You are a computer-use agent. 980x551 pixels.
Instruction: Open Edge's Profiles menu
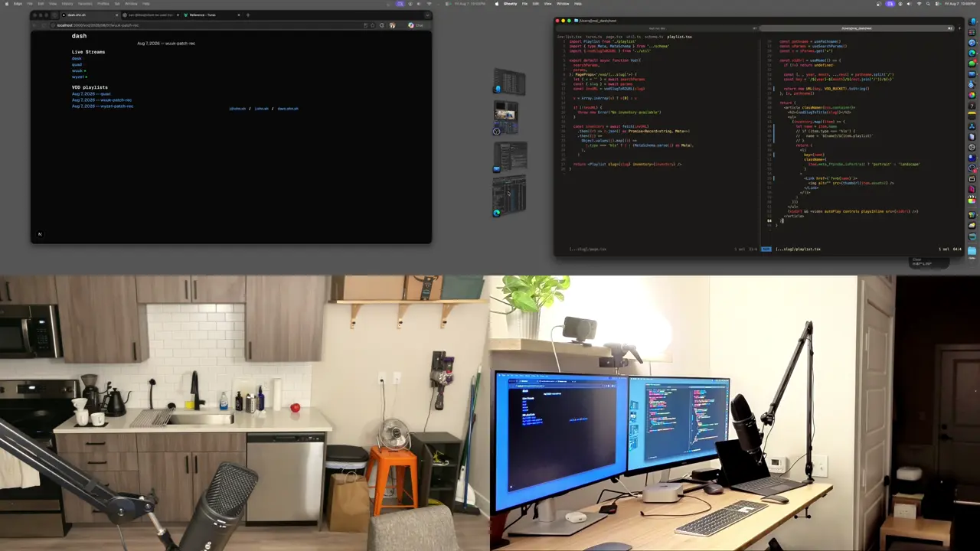[x=103, y=4]
